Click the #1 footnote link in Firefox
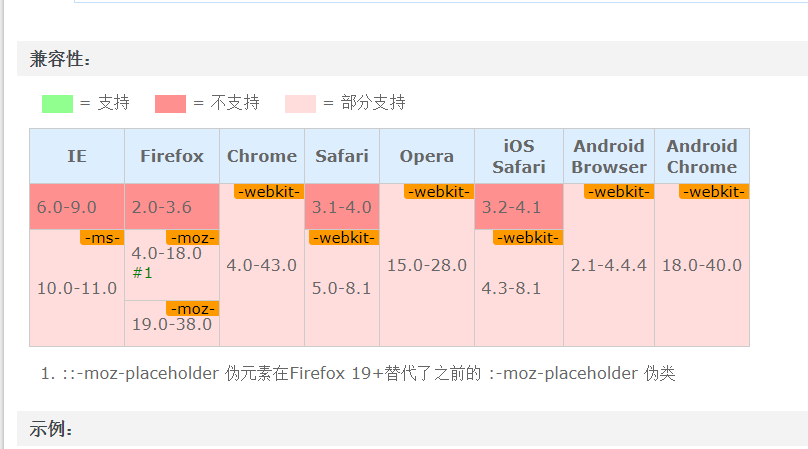The height and width of the screenshot is (449, 808). pyautogui.click(x=142, y=272)
